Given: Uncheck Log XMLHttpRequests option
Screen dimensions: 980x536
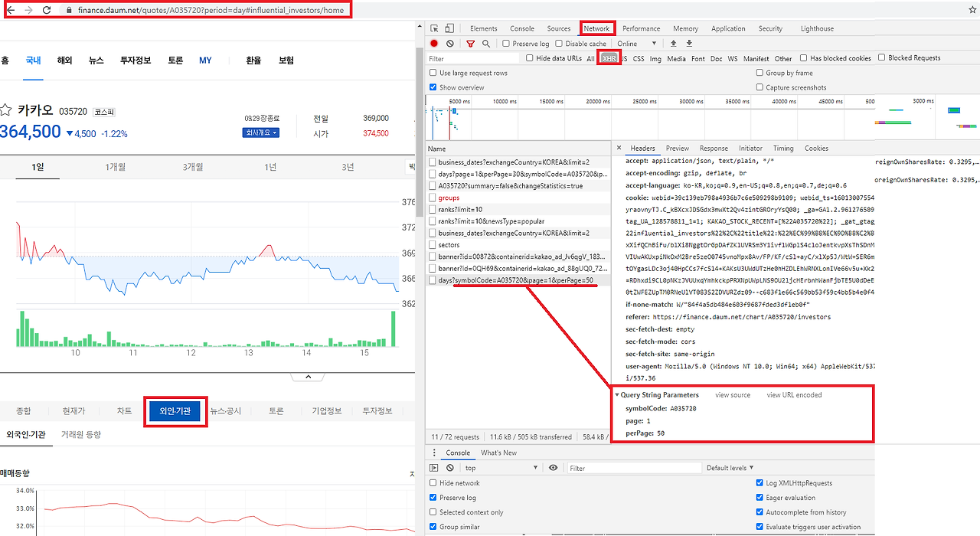Looking at the screenshot, I should (x=759, y=483).
